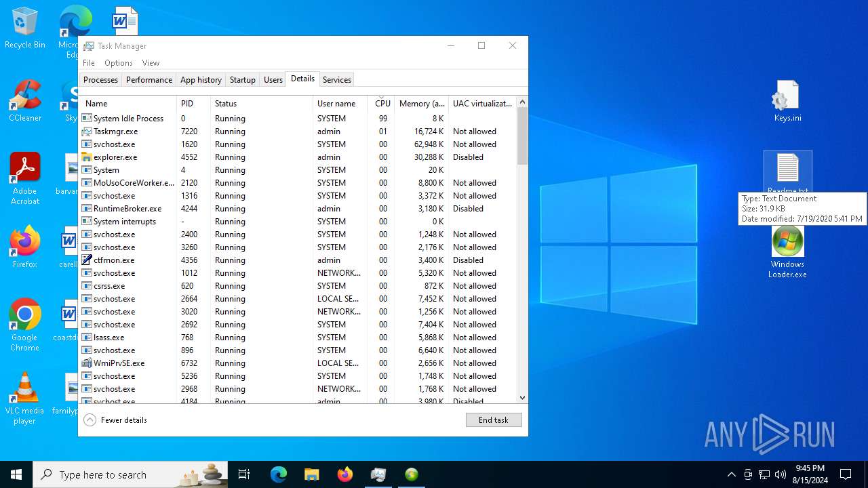
Task: Select the RuntimeBroker.exe row
Action: pyautogui.click(x=298, y=209)
